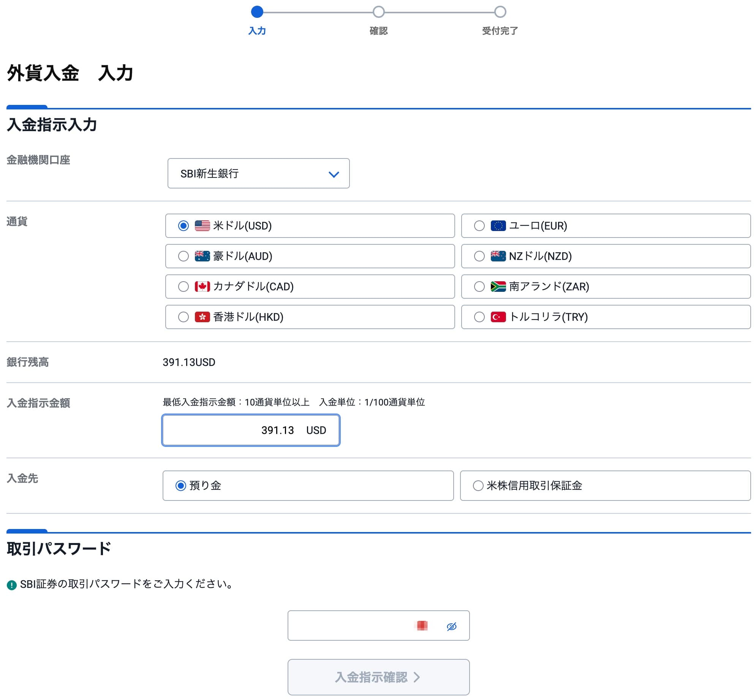Select the 米株信用取引保証金 deposit destination
Screen dimensions: 756x700
click(x=478, y=485)
